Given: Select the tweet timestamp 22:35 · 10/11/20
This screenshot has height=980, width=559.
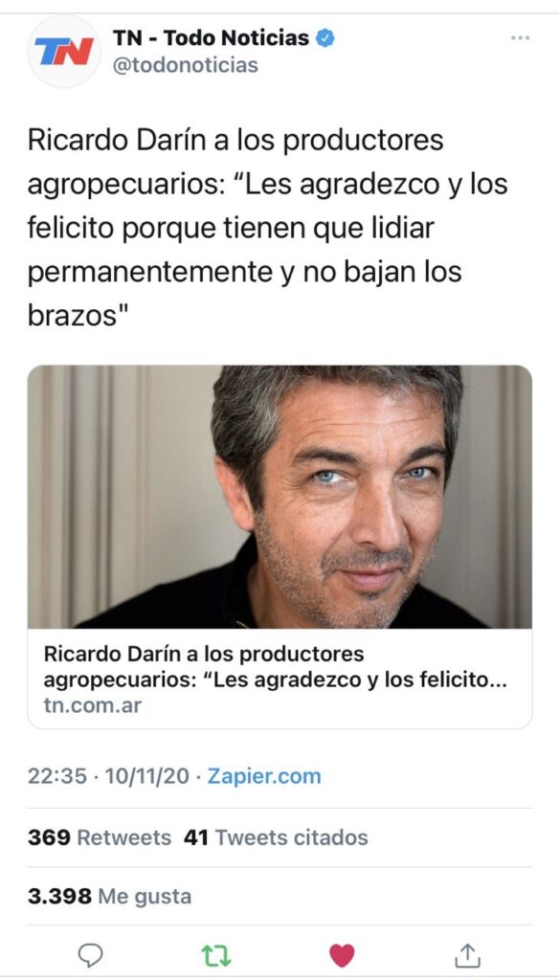Looking at the screenshot, I should tap(108, 776).
